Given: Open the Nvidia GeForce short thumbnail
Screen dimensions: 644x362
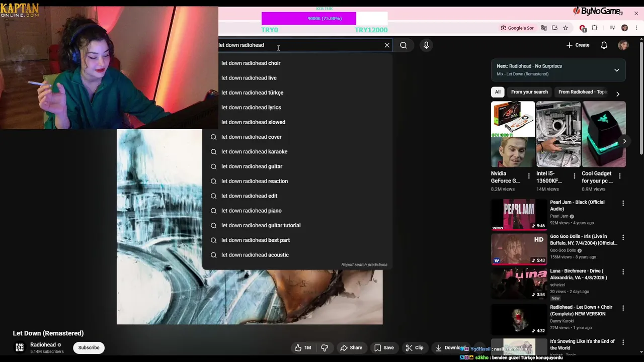Looking at the screenshot, I should [x=513, y=134].
